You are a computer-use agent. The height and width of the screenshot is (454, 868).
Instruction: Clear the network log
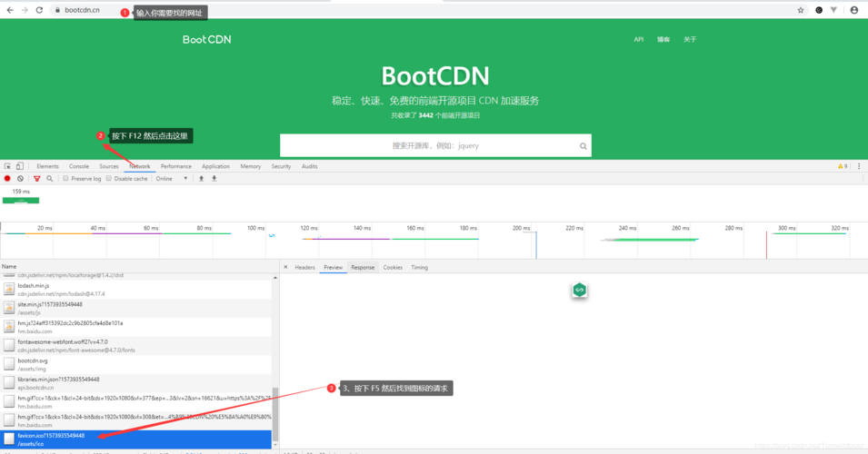tap(20, 179)
